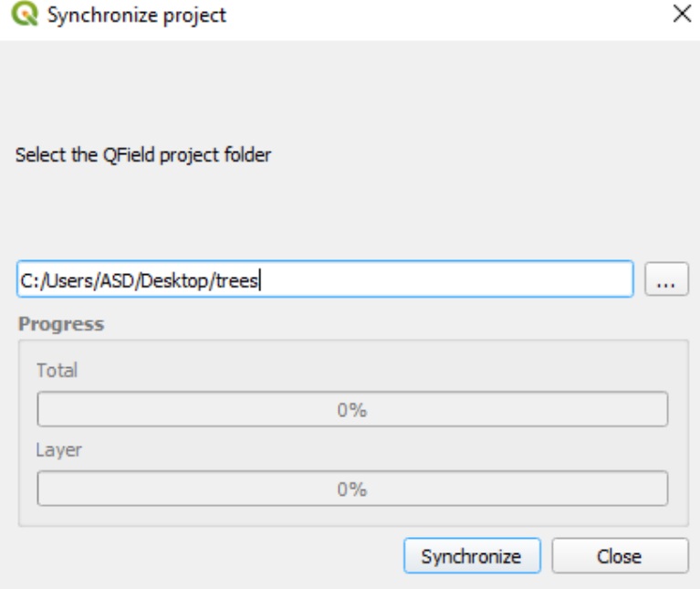Open the folder browse ellipsis button
Screen dimensions: 700x589
(666, 281)
